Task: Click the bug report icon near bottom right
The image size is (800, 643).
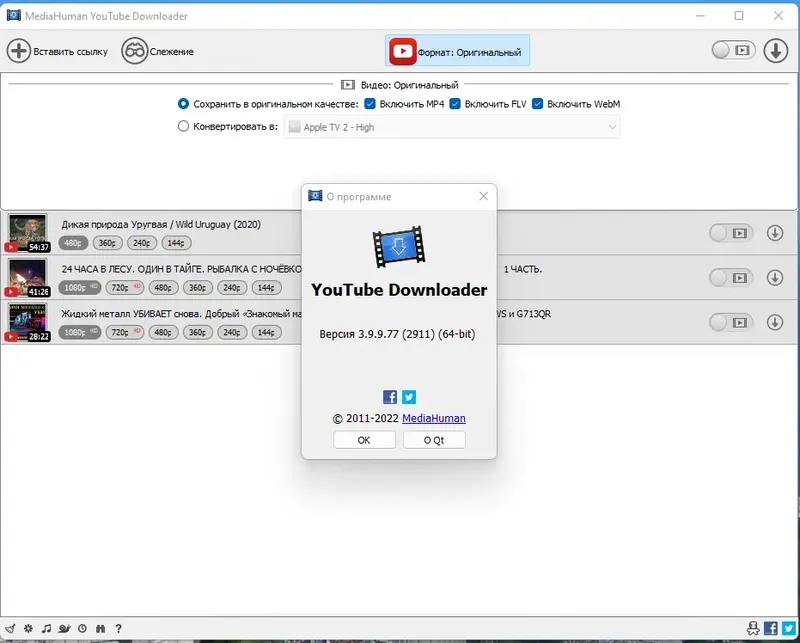Action: (753, 628)
